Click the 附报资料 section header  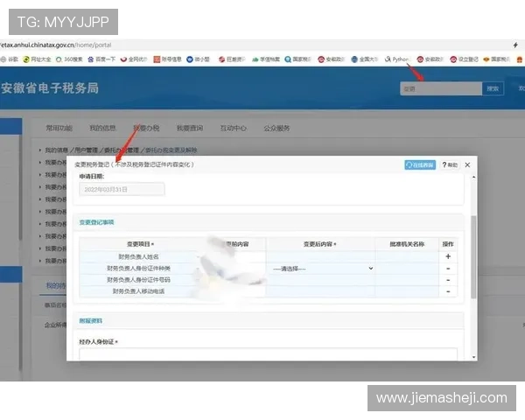click(x=90, y=321)
